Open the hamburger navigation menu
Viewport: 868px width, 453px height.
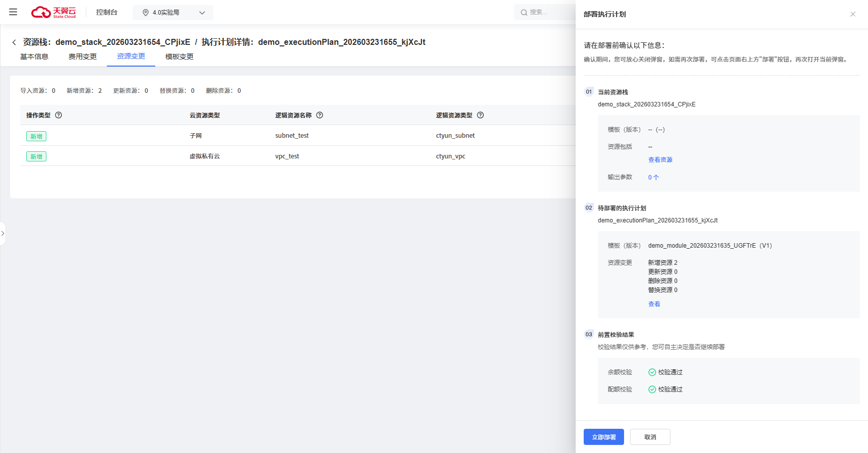point(13,12)
